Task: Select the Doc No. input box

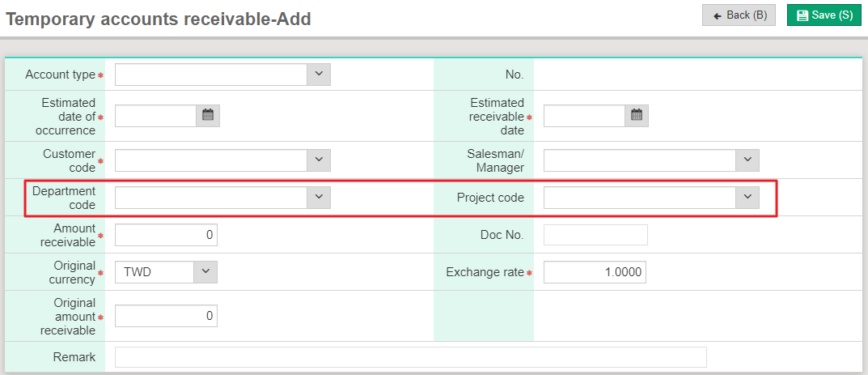Action: (595, 235)
